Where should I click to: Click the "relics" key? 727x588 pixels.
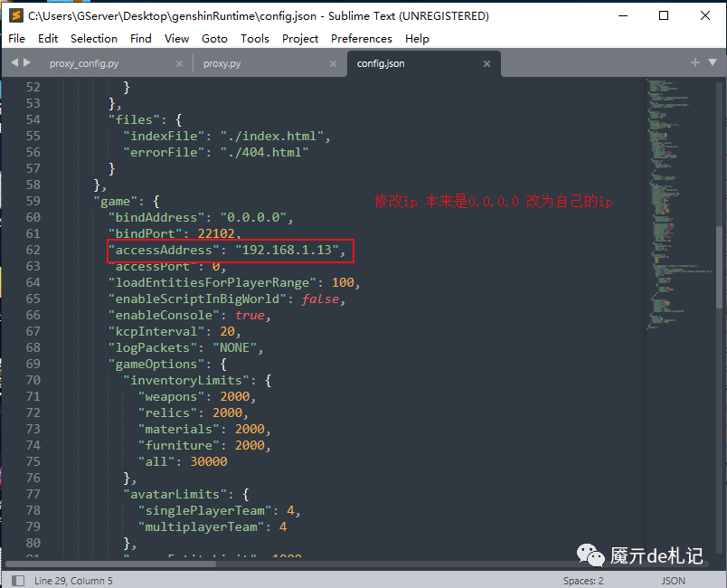click(167, 413)
